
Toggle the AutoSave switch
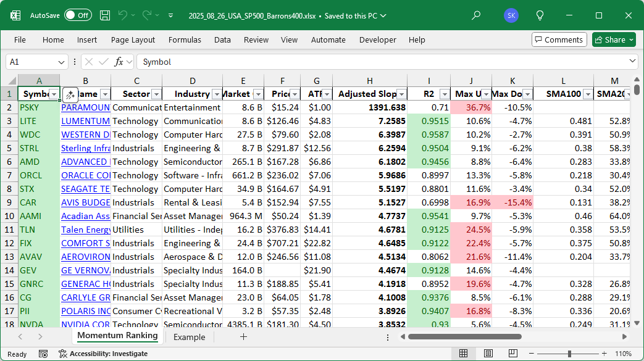click(x=78, y=15)
